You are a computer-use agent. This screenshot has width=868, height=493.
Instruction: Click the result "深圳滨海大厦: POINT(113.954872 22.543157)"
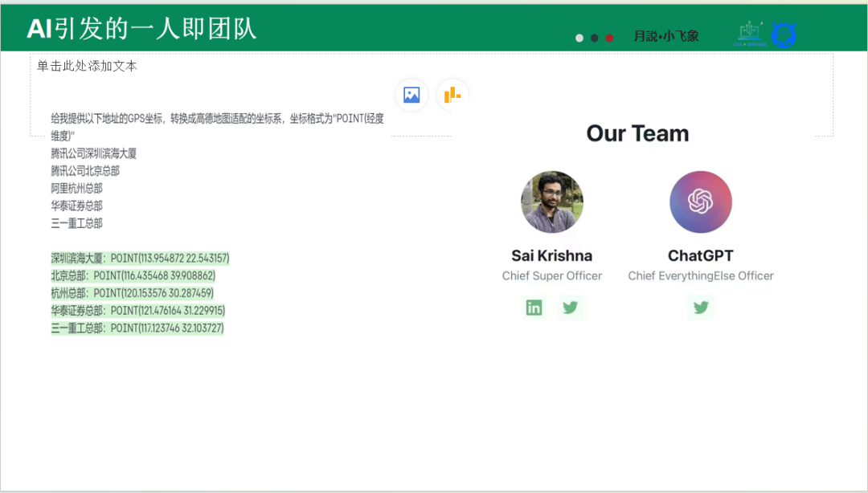(140, 259)
